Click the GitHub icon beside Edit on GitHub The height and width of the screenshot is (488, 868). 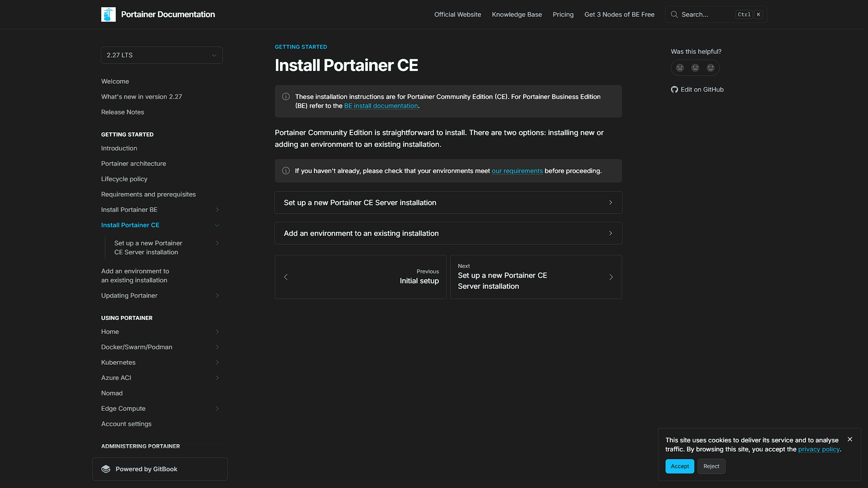pos(675,89)
